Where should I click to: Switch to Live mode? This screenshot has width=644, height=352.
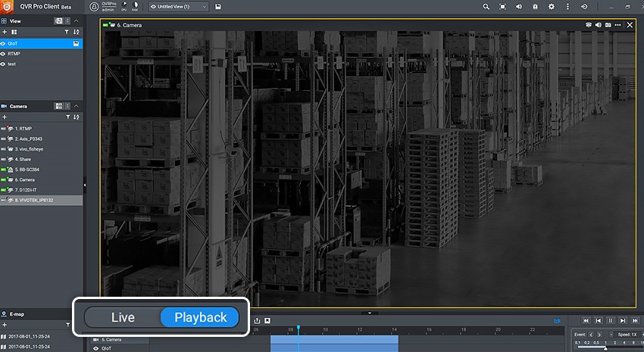[123, 318]
